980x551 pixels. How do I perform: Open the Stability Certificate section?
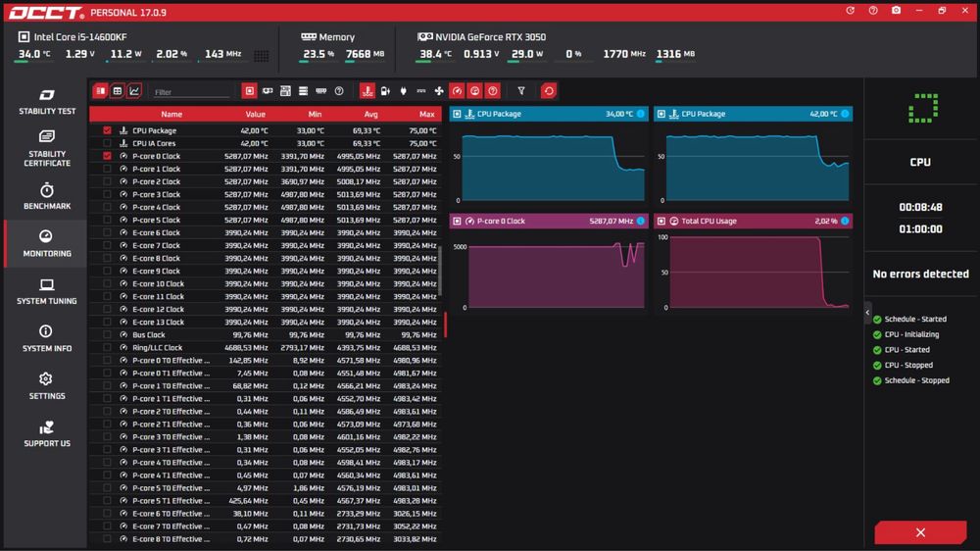[x=47, y=148]
